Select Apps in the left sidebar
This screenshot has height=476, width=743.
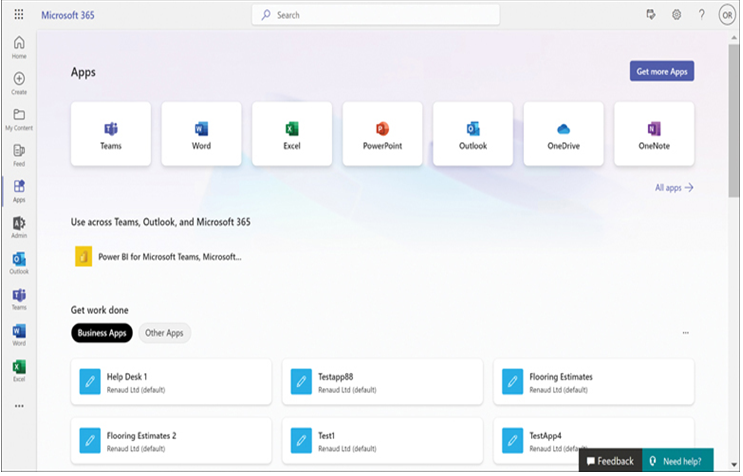coord(19,191)
